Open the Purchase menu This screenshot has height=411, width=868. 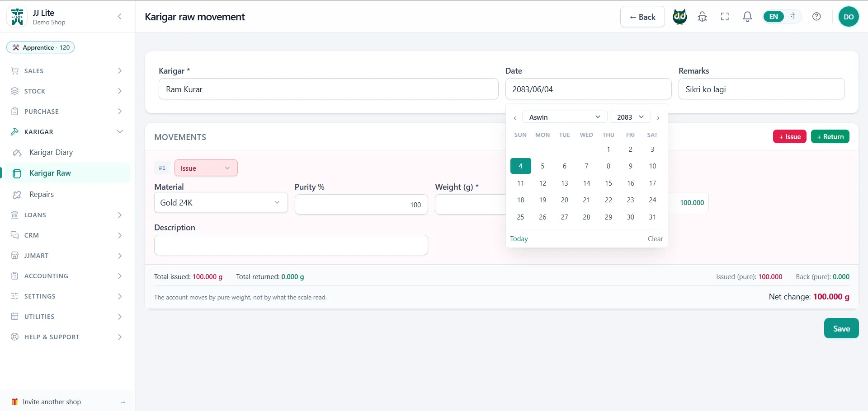point(67,112)
